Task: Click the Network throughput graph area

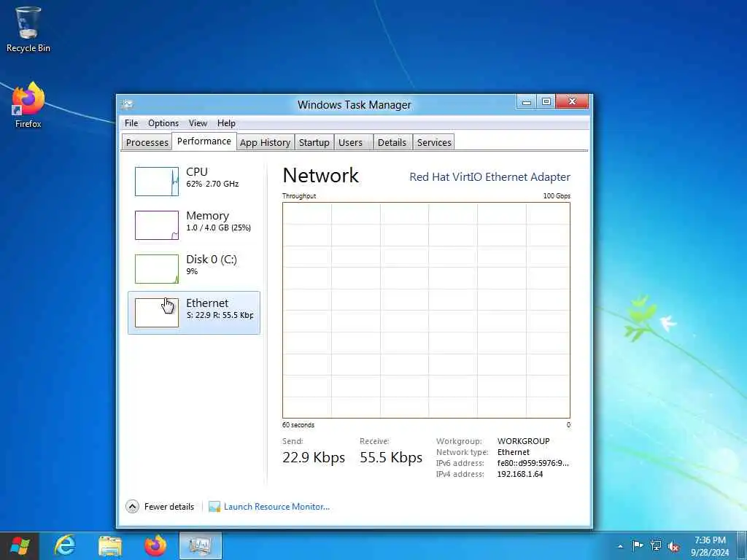Action: coord(426,310)
